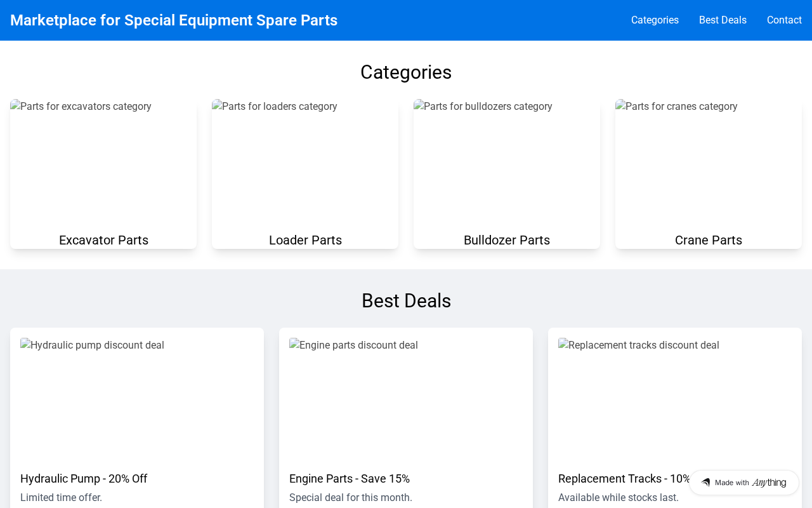
Task: Click the Anything logo icon in badge
Action: click(x=705, y=483)
